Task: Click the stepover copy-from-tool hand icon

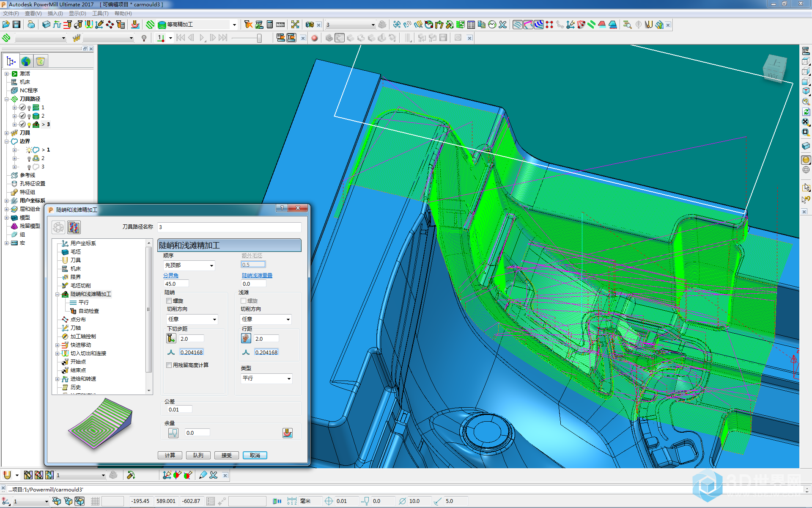Action: click(x=246, y=338)
